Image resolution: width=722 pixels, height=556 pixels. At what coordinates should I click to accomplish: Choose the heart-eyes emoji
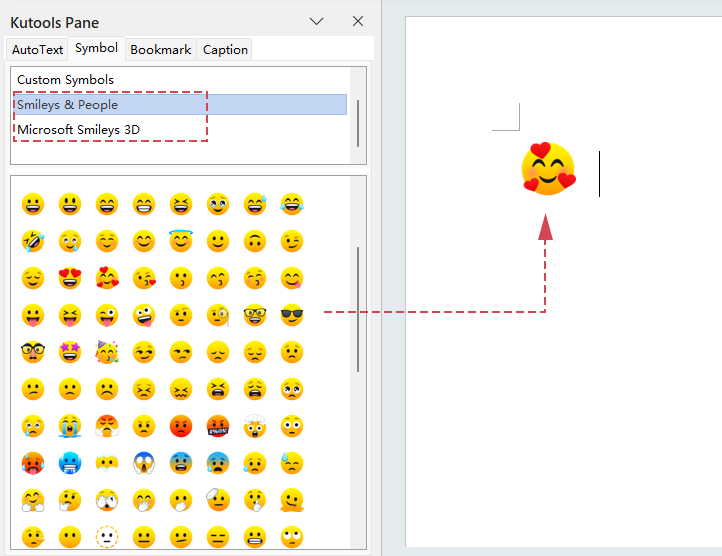pyautogui.click(x=70, y=278)
